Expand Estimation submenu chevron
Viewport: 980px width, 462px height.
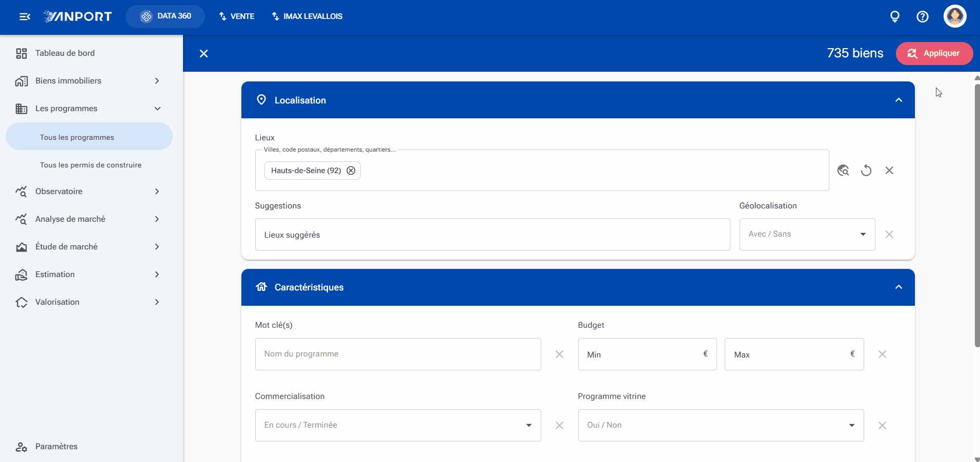pos(157,275)
